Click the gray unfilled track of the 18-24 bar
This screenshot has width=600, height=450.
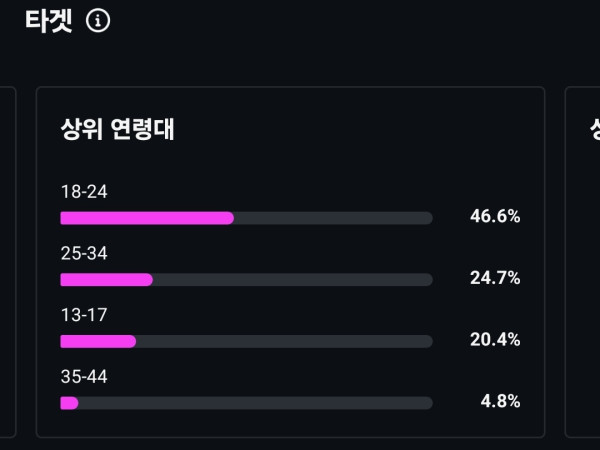coord(333,218)
